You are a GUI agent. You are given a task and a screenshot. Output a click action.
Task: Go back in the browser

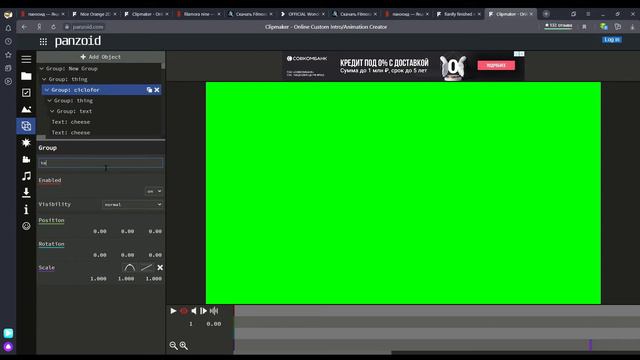pyautogui.click(x=24, y=27)
